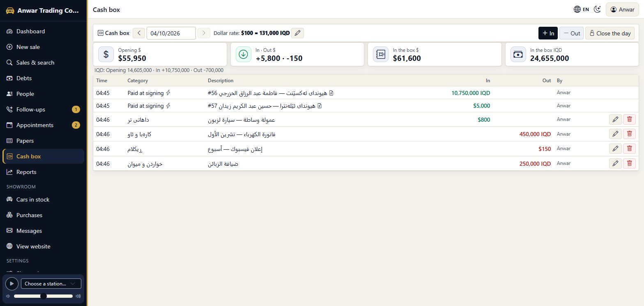Raise volume via the loud speaker icon

pos(78,296)
